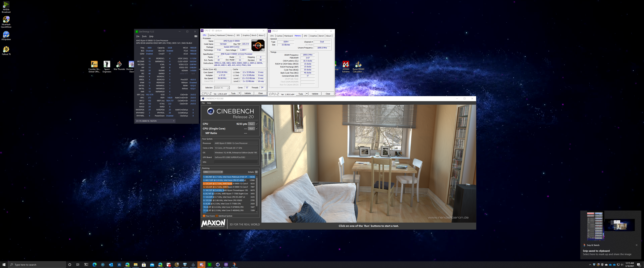
Task: Open Cinebench ranking CPU dropdown
Action: point(213,172)
